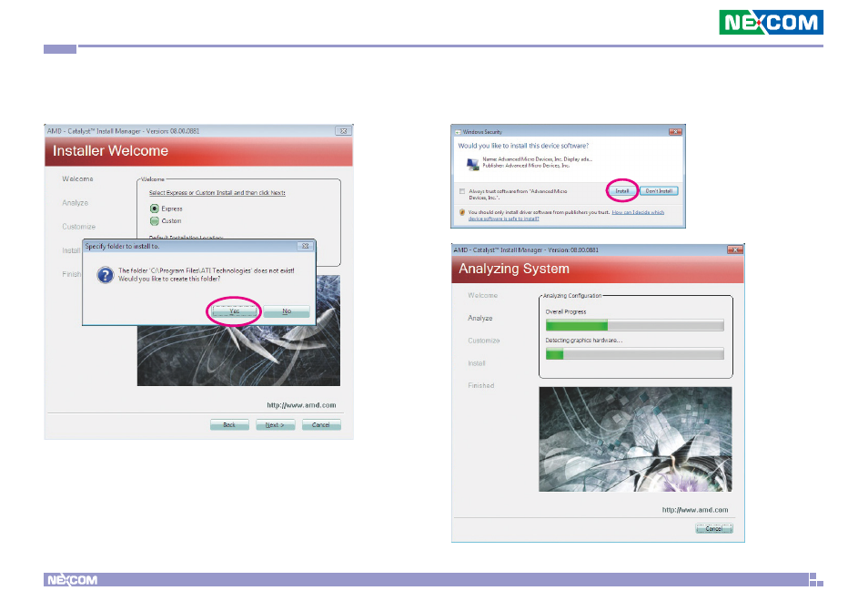
Task: Click Cancel in the Installer Welcome window
Action: 321,425
